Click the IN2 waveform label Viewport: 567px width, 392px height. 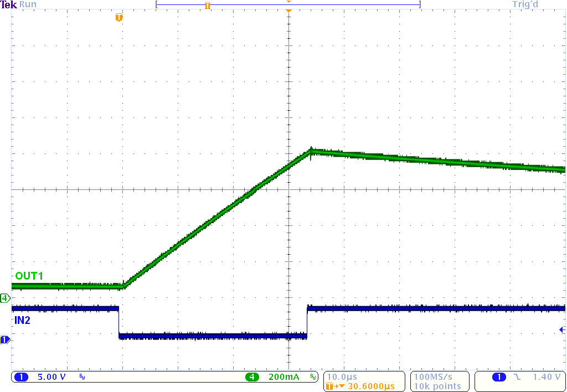click(x=21, y=320)
